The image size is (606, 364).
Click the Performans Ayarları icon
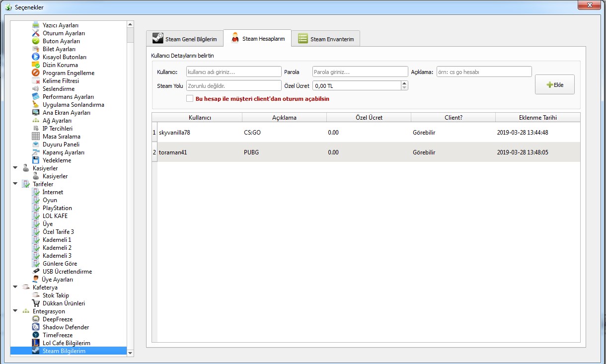36,97
